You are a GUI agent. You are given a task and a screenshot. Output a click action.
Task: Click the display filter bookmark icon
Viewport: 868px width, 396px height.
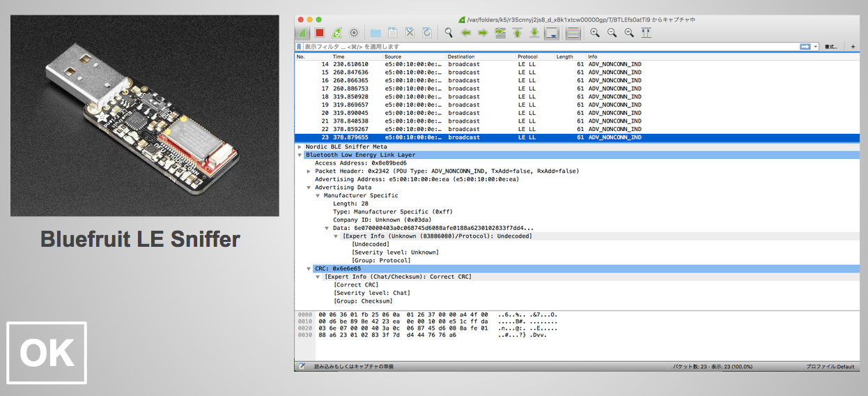click(300, 47)
